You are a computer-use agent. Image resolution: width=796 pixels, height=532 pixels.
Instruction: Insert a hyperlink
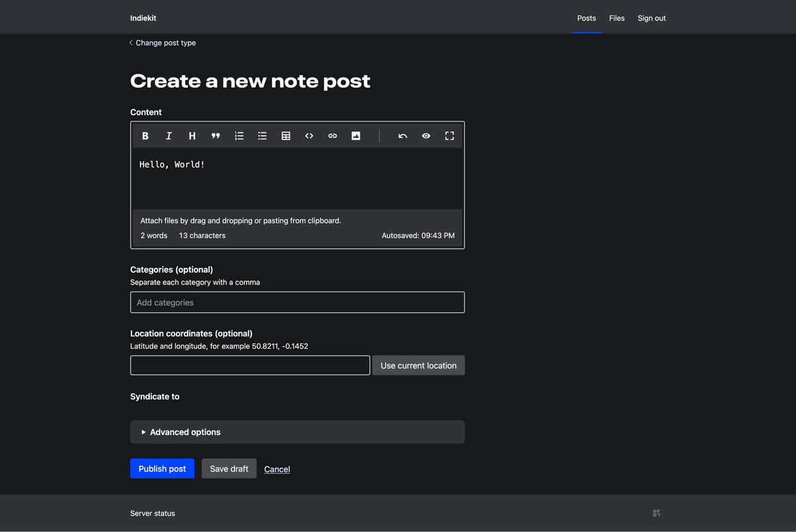click(x=332, y=135)
